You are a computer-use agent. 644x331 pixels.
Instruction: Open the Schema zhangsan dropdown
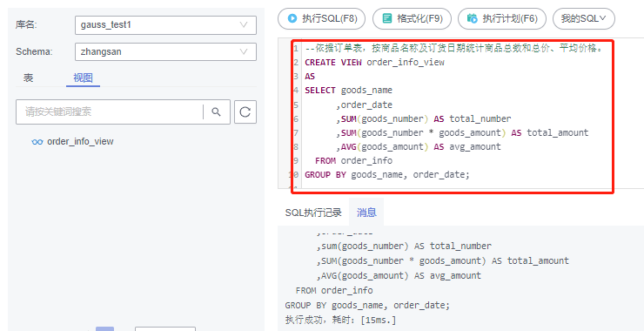[165, 51]
